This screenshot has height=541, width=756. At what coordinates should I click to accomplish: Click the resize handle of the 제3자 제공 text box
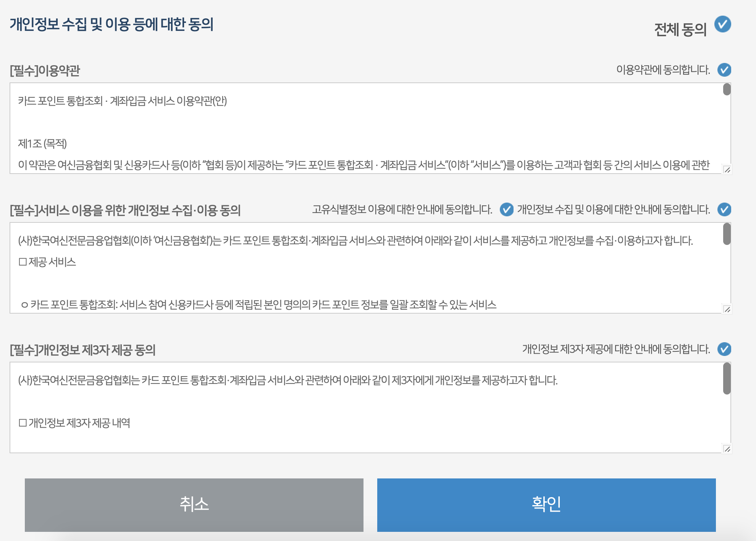click(727, 449)
